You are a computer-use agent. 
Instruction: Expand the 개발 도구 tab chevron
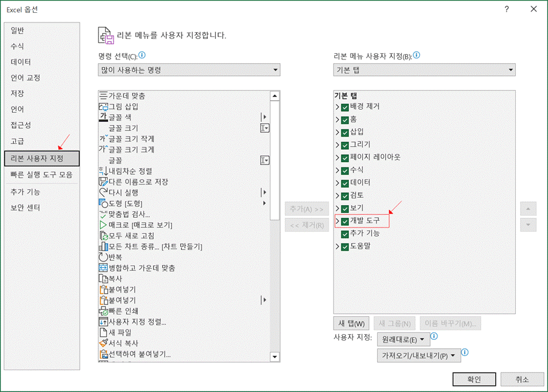tap(337, 221)
